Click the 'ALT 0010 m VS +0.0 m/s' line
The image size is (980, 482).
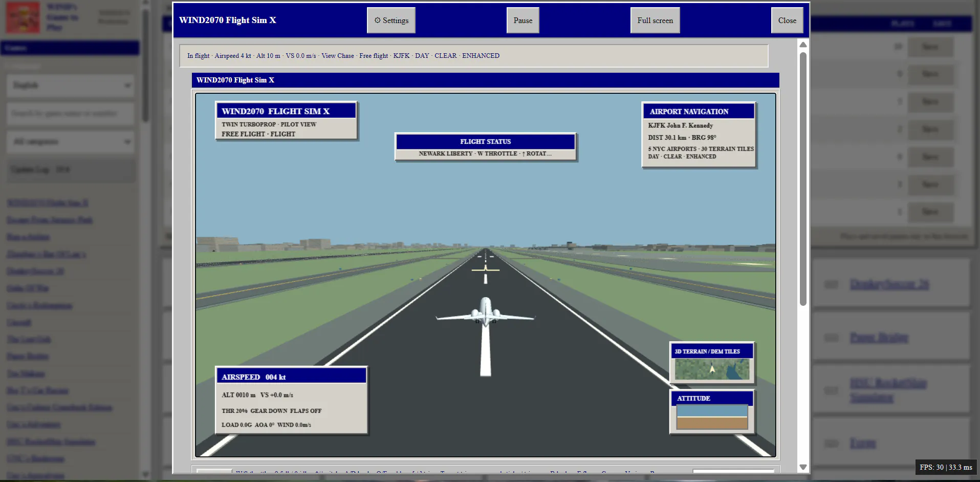click(257, 395)
